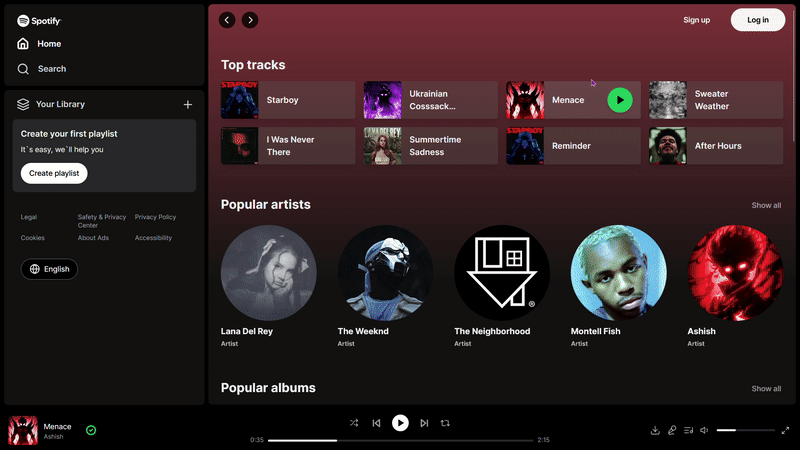Skip to the previous track
Viewport: 800px width, 450px height.
pos(377,423)
